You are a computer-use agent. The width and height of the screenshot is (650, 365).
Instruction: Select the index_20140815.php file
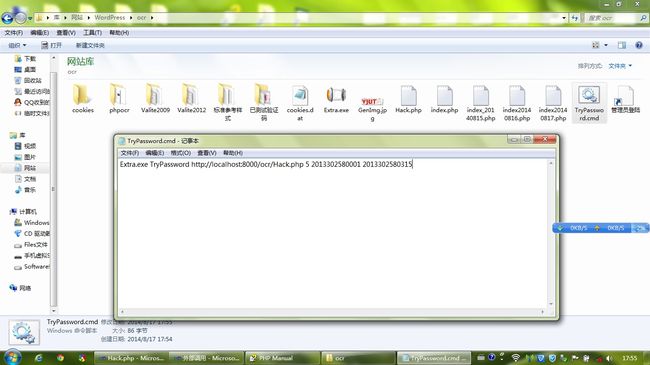point(480,102)
